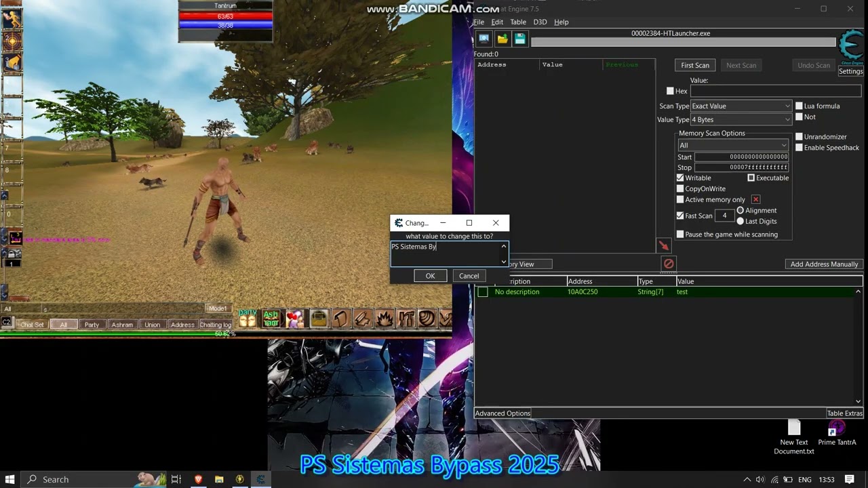Click the hearts friends icon in game bar
This screenshot has height=488, width=868.
(294, 318)
